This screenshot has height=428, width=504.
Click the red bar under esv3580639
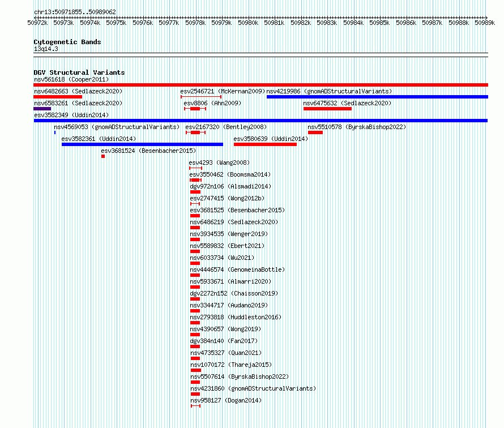click(265, 144)
